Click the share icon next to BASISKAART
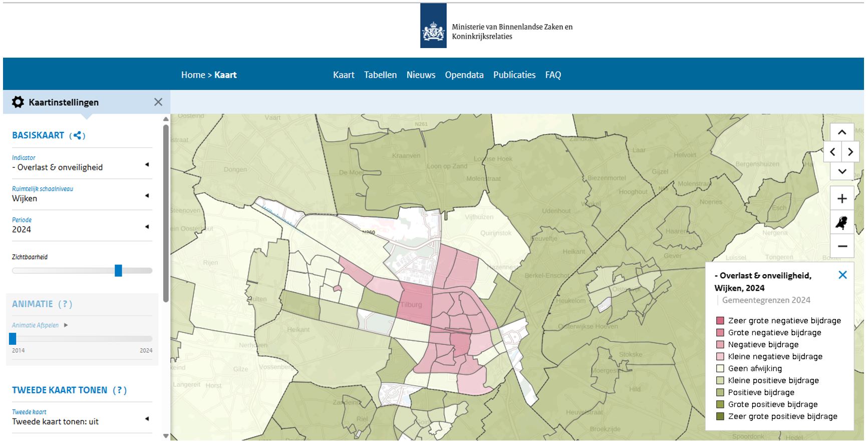Screen dimensions: 868x443 pyautogui.click(x=77, y=135)
